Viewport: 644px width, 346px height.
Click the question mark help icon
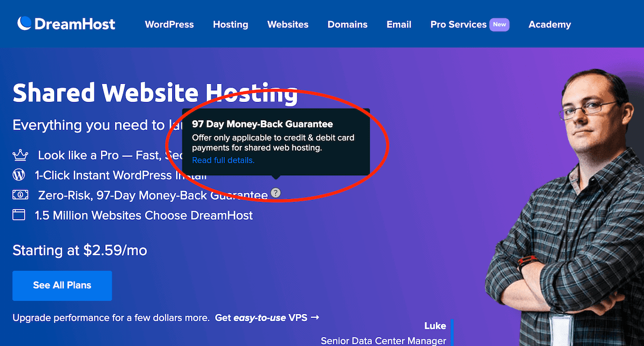(275, 193)
